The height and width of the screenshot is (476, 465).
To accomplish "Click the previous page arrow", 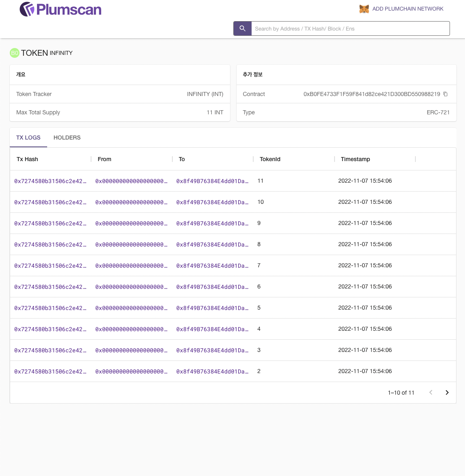I will pyautogui.click(x=430, y=393).
